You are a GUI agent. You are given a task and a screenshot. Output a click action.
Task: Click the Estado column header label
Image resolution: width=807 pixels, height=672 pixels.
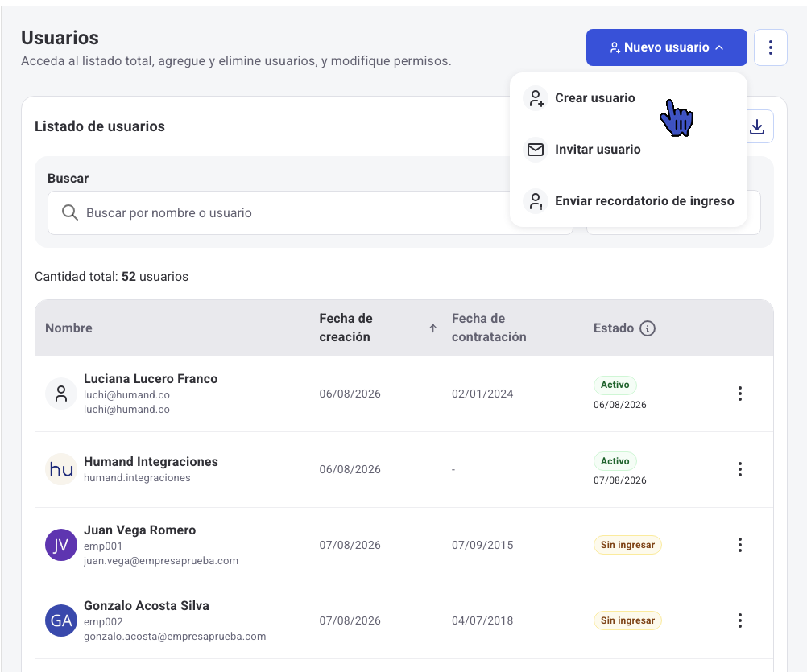[614, 328]
